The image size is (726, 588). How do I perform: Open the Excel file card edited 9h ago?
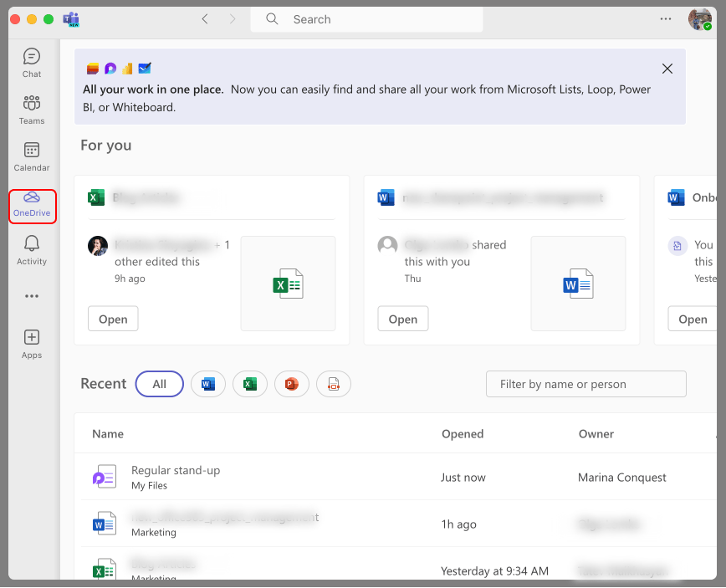point(113,319)
